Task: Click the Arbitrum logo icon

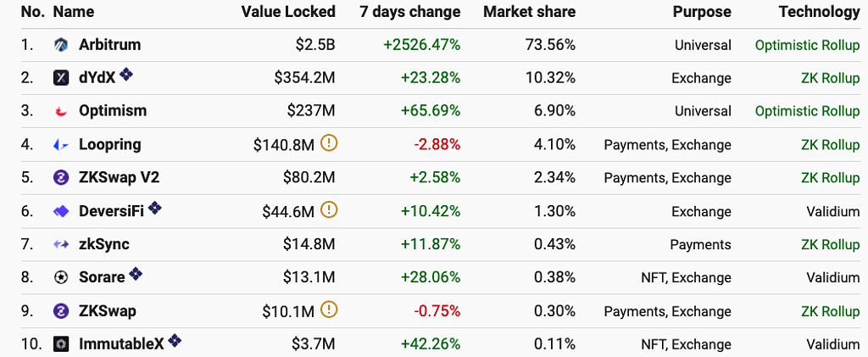Action: point(61,45)
